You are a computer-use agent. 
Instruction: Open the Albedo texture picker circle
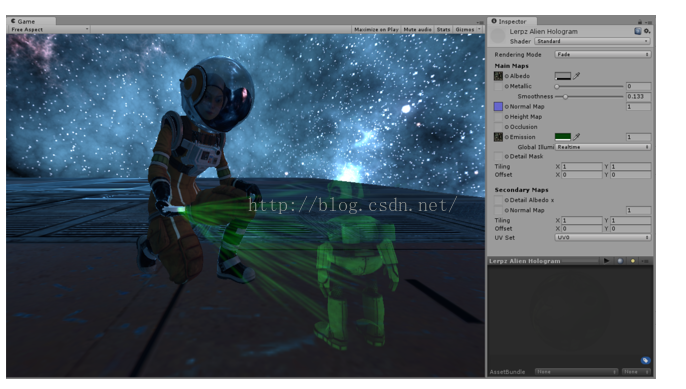coord(507,76)
